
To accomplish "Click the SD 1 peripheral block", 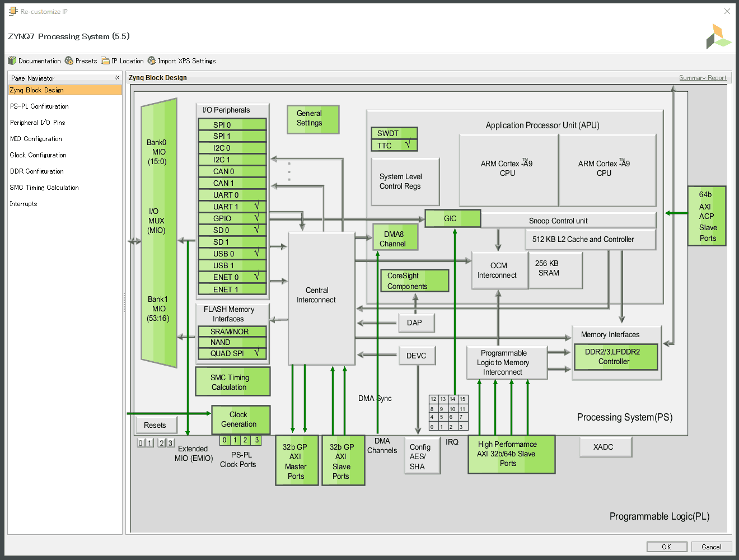I will click(232, 242).
